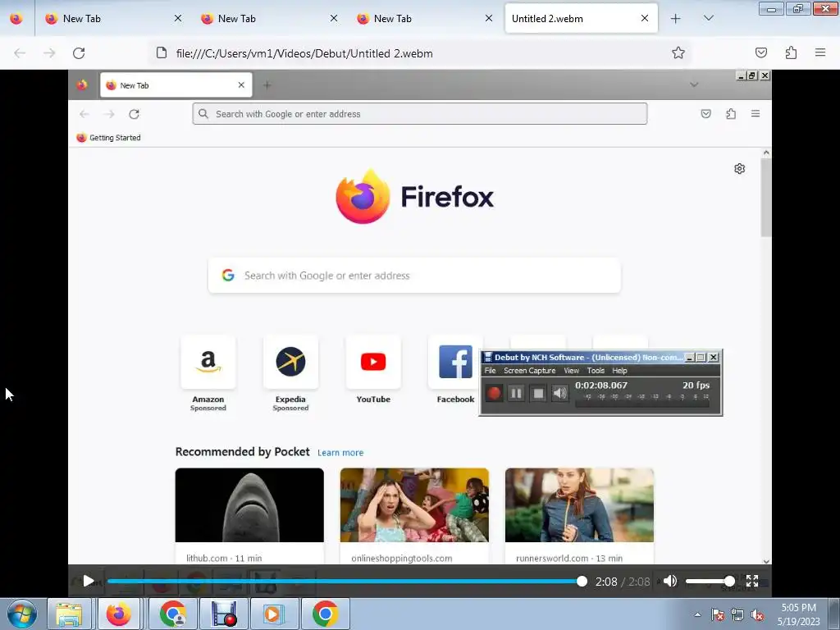This screenshot has height=630, width=840.
Task: Enter fullscreen in the video player
Action: point(752,582)
